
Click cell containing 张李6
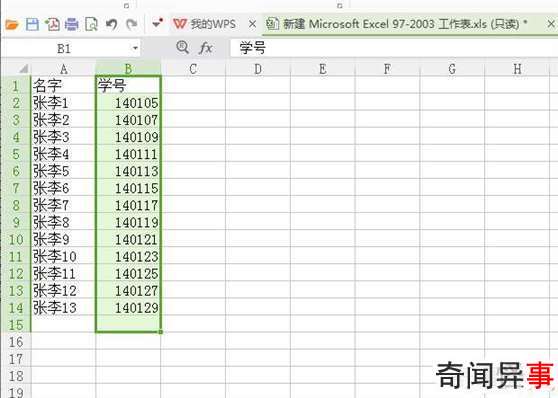[64, 188]
